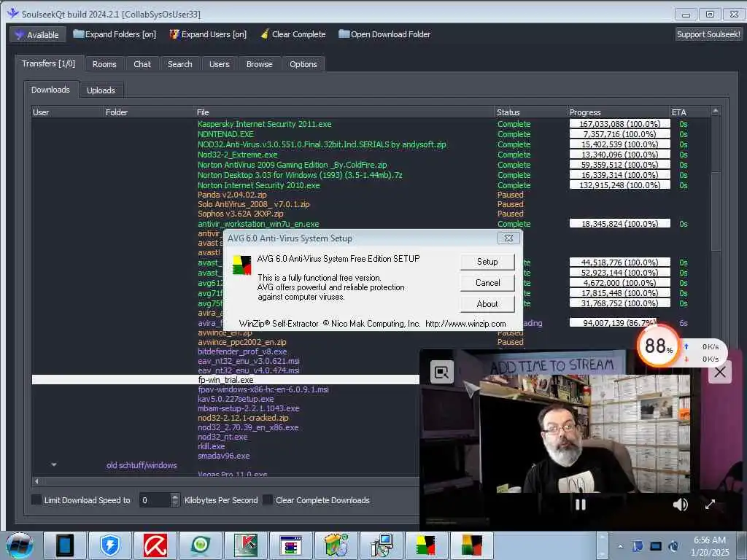747x560 pixels.
Task: Open Download Folder from toolbar
Action: coord(384,34)
